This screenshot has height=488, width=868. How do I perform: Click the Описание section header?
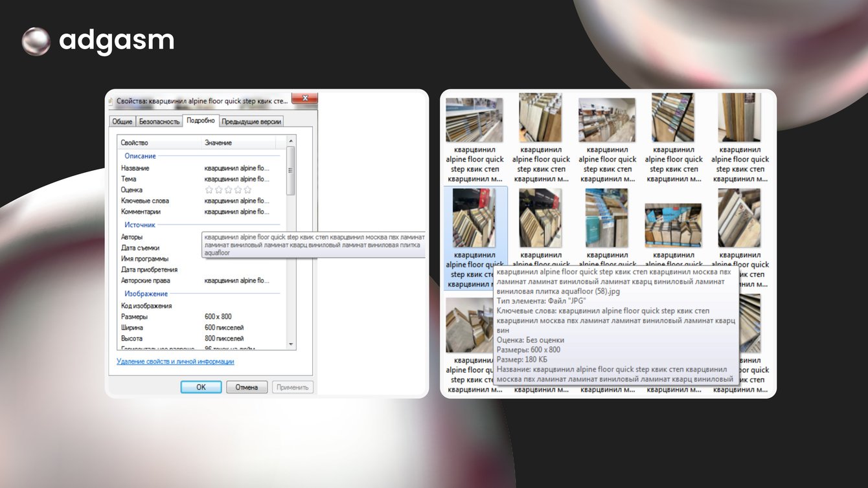[x=140, y=156]
